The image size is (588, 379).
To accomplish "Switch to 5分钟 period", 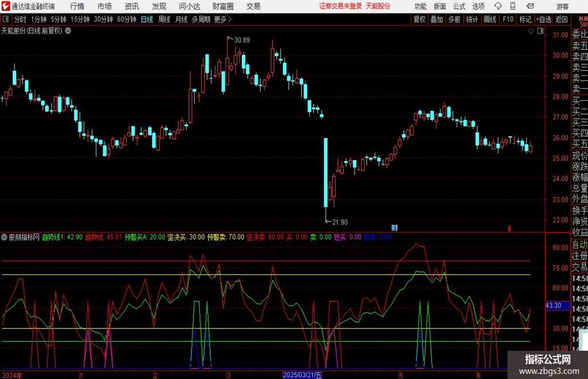I will coord(58,19).
